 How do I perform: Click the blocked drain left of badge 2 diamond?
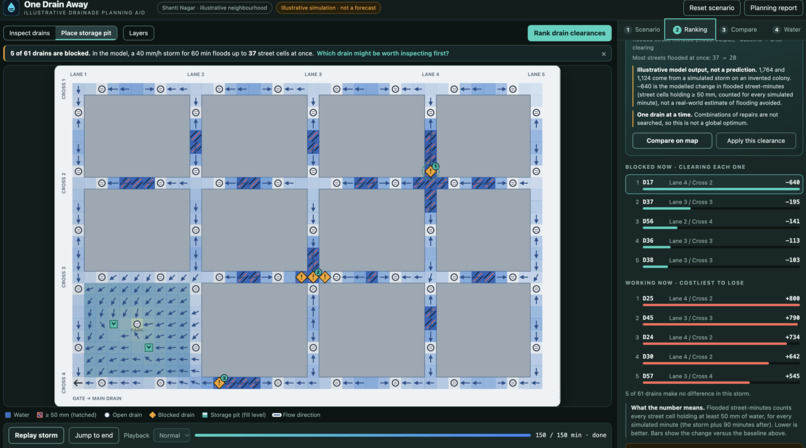click(x=301, y=277)
